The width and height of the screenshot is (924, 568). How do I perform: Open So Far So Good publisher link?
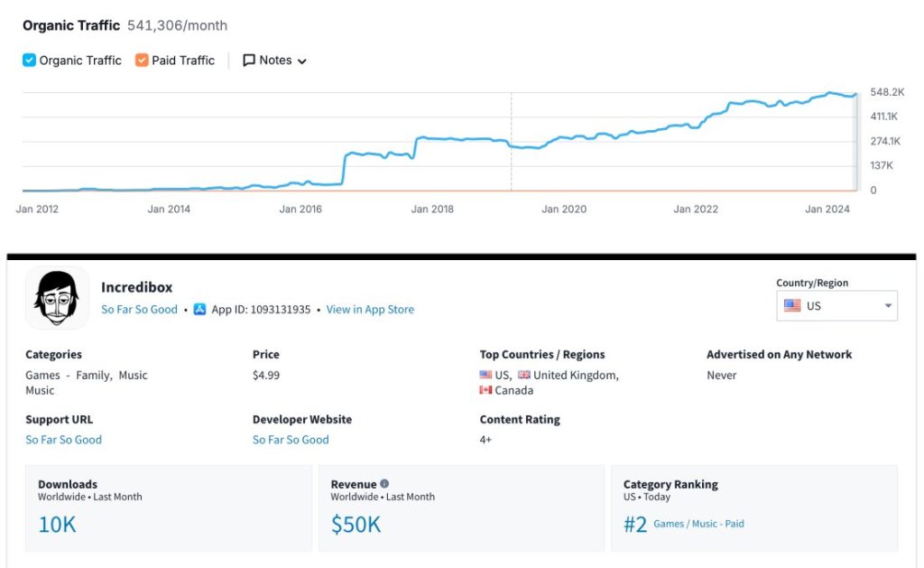point(139,310)
